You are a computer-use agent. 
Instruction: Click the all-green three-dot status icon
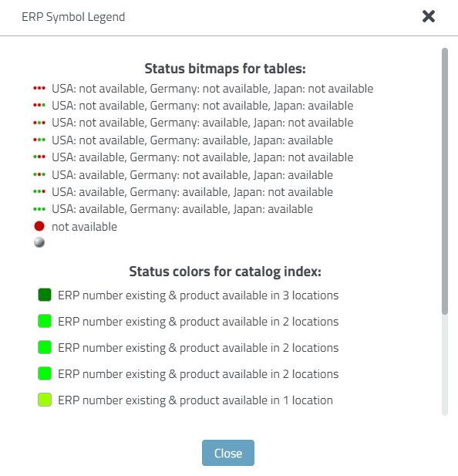39,209
